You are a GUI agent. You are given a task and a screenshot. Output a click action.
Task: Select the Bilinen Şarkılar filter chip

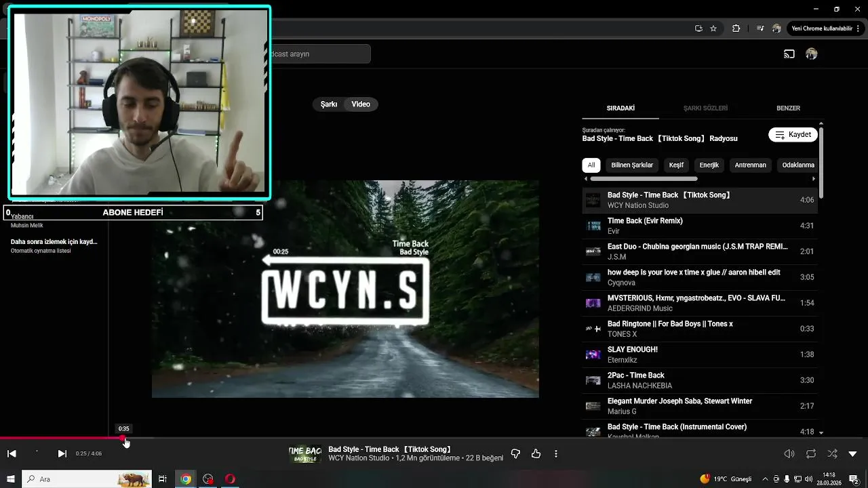click(632, 165)
